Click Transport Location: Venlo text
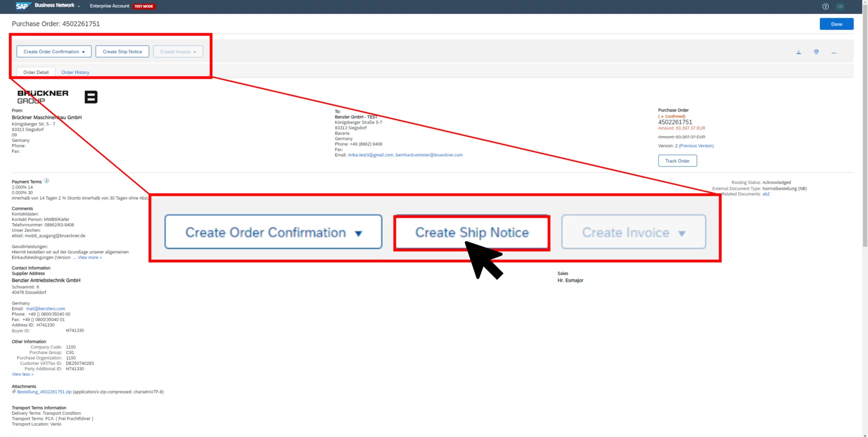868x437 pixels. coord(36,424)
